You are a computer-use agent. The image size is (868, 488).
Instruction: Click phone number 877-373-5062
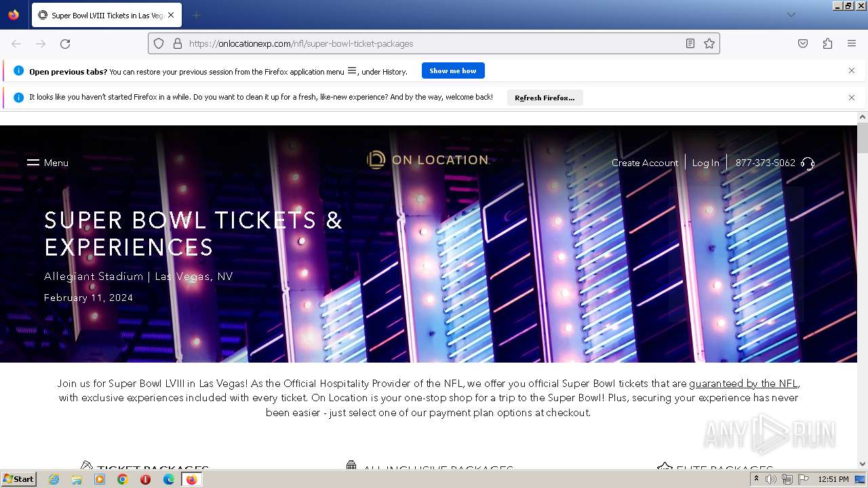click(x=765, y=163)
